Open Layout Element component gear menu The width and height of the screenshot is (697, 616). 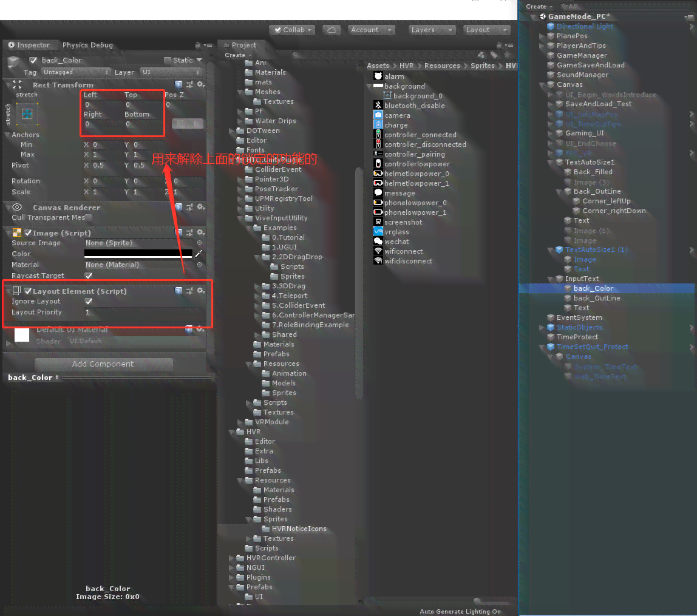coord(201,291)
